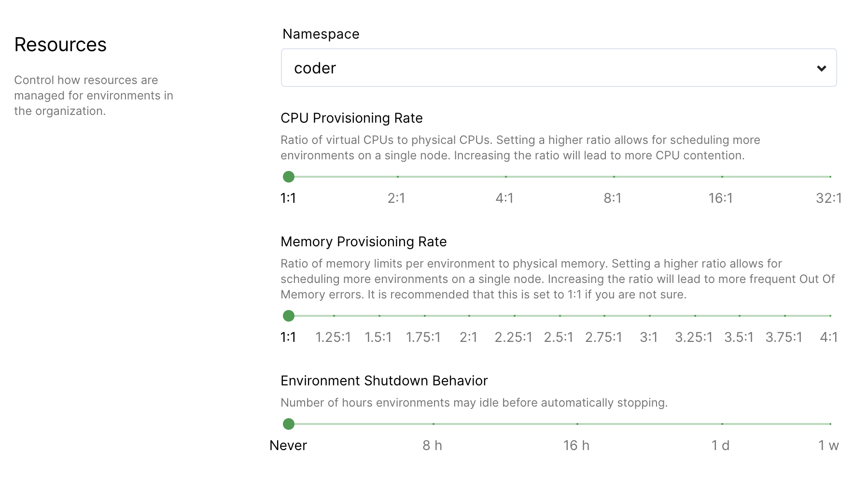The width and height of the screenshot is (868, 480).
Task: Set CPU Provisioning Rate to 4:1
Action: point(505,177)
